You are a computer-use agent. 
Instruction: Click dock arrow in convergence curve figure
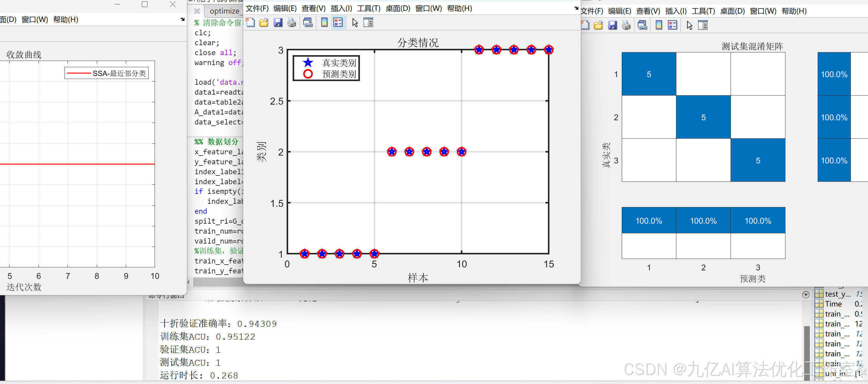coord(182,19)
